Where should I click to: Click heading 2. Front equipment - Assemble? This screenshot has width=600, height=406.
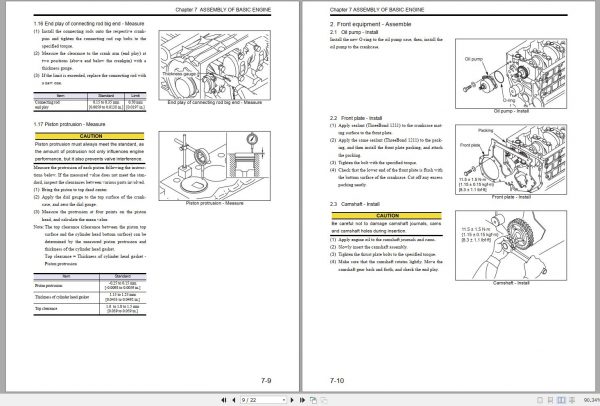[x=370, y=24]
